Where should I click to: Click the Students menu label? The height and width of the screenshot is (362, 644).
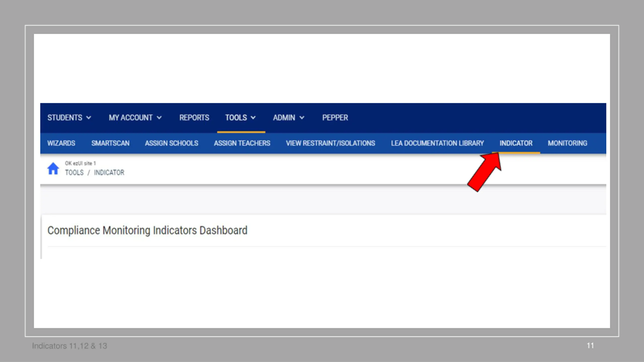pos(65,117)
